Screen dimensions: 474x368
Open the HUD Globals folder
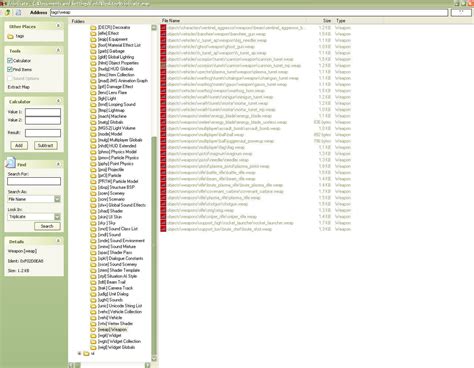pyautogui.click(x=112, y=69)
